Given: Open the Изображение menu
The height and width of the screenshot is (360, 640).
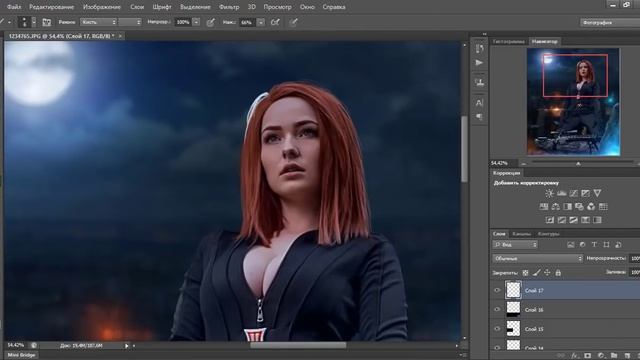Looking at the screenshot, I should tap(102, 7).
